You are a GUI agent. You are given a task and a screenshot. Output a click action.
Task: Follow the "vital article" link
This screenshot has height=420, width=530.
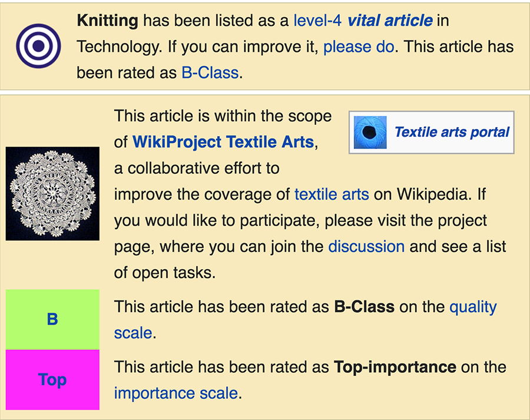point(390,21)
